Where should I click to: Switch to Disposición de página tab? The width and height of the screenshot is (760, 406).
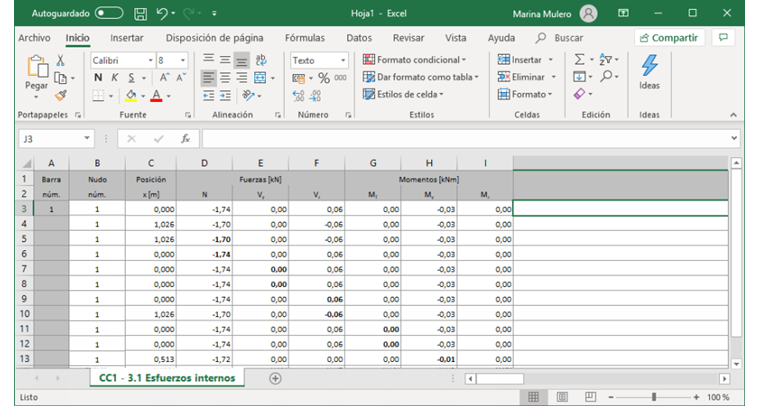coord(214,38)
